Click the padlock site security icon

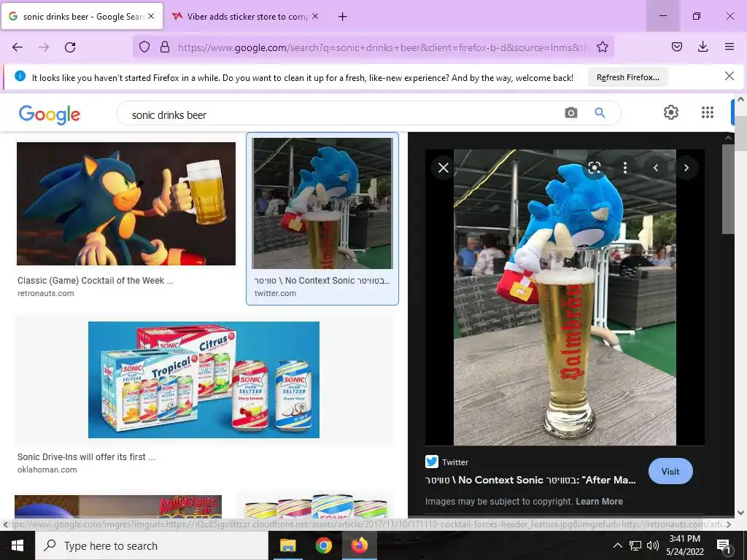point(165,47)
